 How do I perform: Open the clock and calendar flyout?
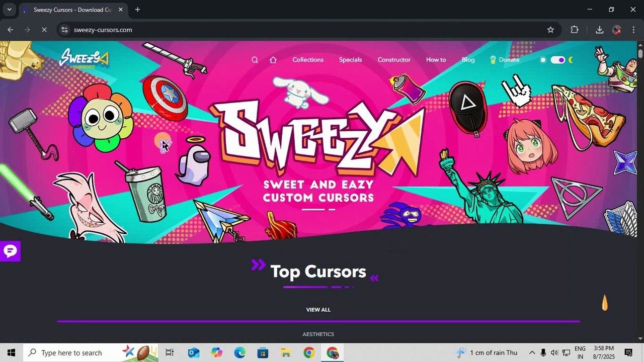coord(604,352)
